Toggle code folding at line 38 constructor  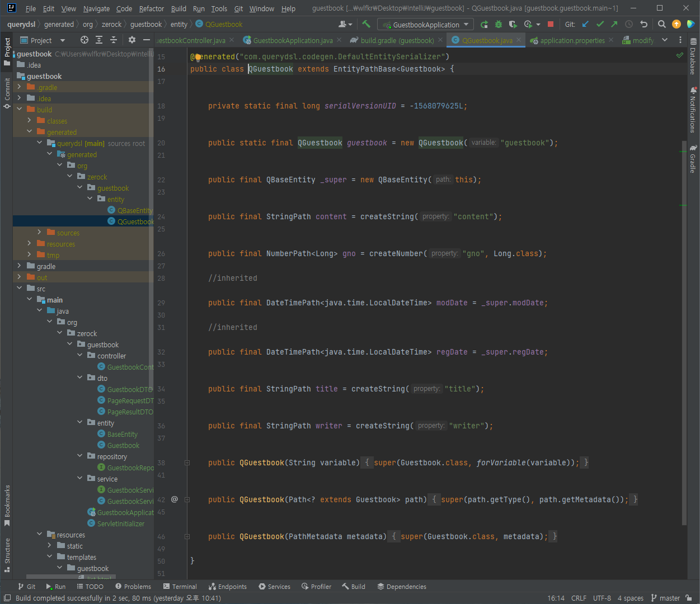(187, 463)
